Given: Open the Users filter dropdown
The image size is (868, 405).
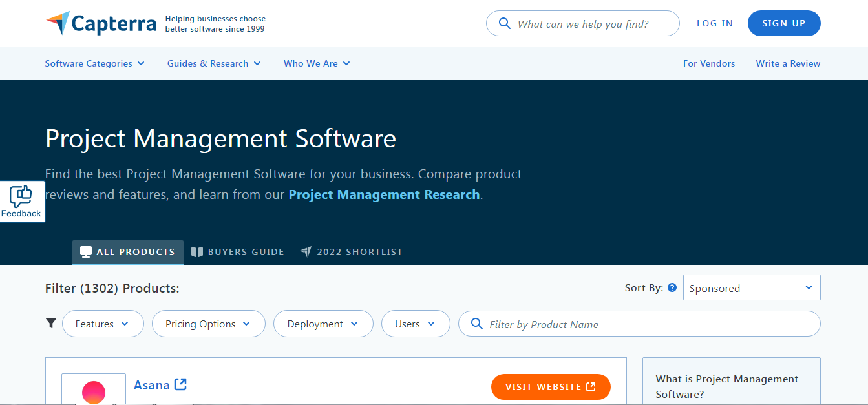Looking at the screenshot, I should [x=416, y=324].
